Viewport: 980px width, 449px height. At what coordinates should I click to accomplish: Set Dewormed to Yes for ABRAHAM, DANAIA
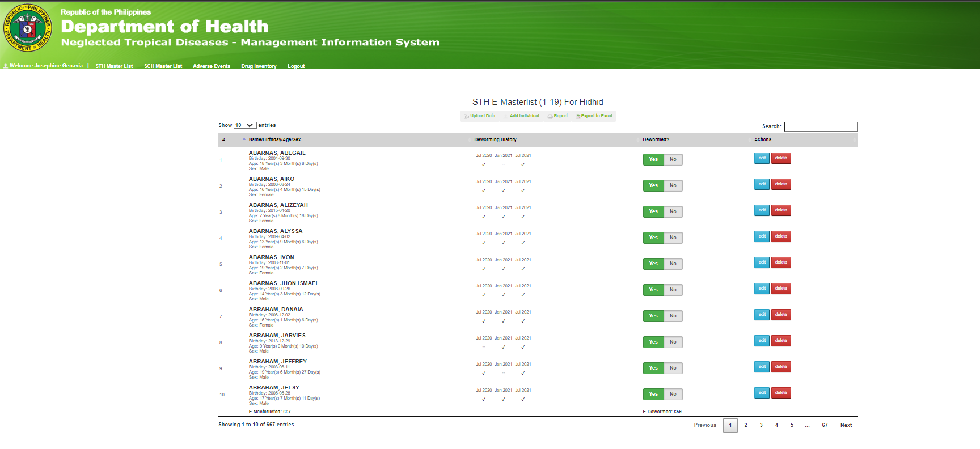653,316
